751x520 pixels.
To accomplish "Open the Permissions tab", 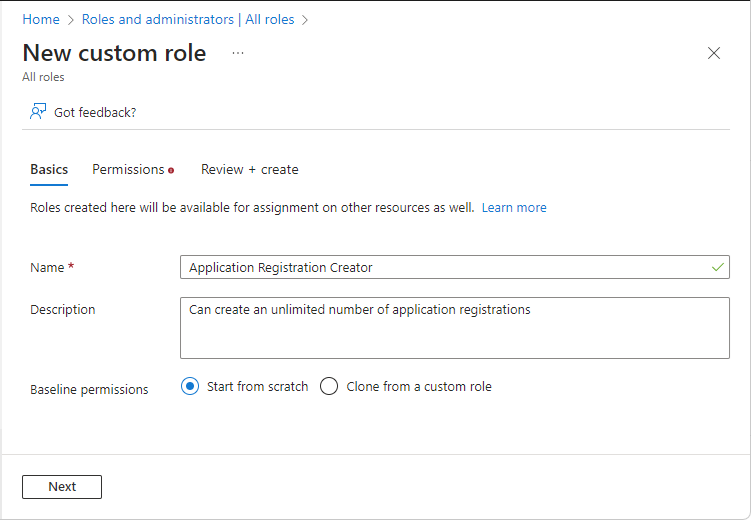I will [x=128, y=169].
